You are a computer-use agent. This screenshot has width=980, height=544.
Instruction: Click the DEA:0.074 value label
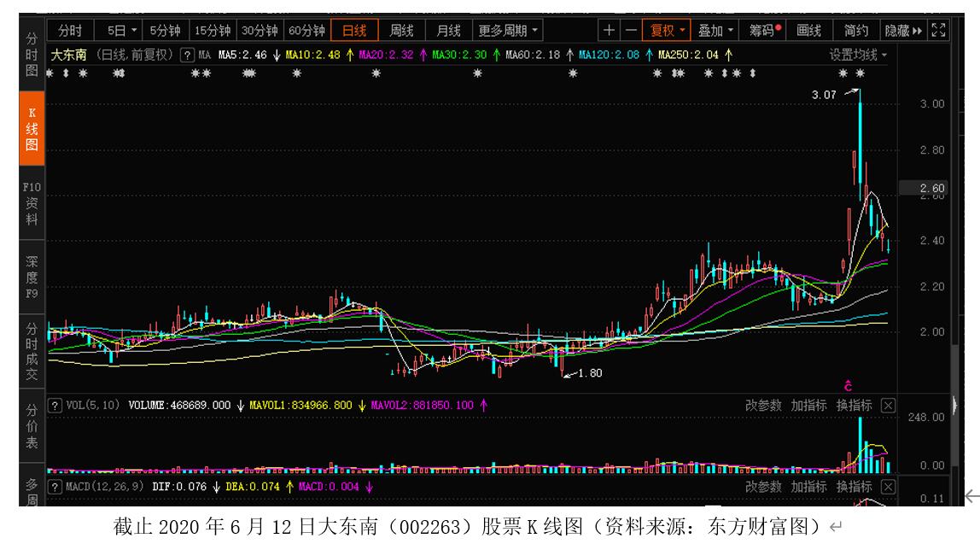coord(253,487)
